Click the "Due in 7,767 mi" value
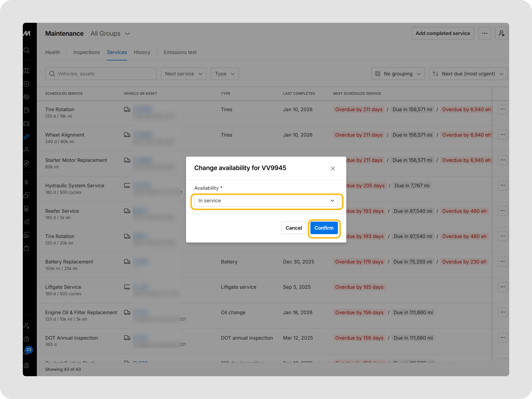532x399 pixels. (x=412, y=185)
